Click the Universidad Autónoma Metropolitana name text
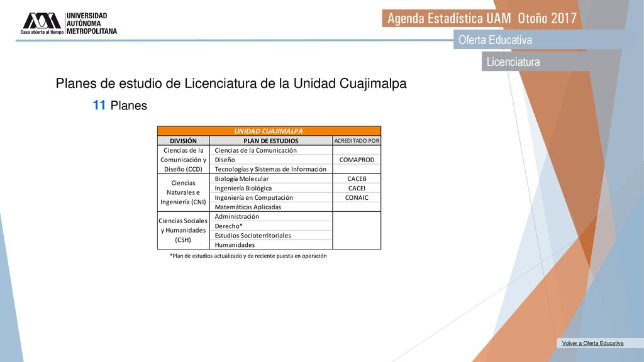Screen dimensions: 644x362 coord(92,23)
